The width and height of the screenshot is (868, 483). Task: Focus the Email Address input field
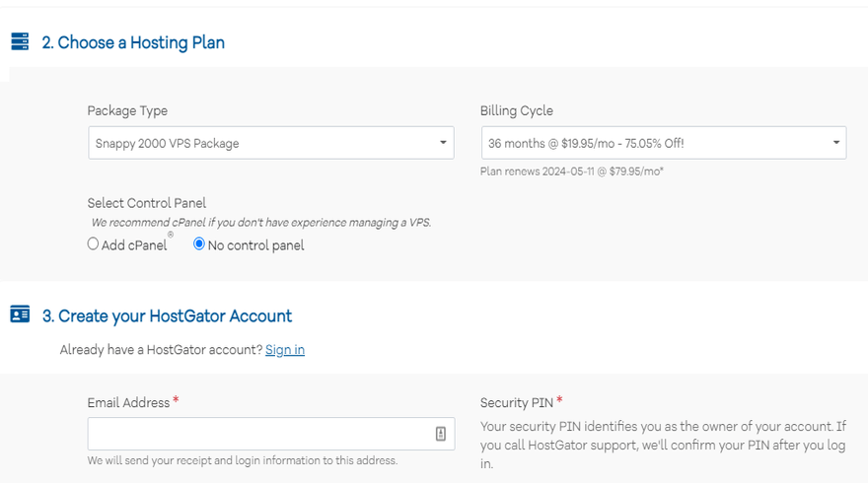(x=271, y=434)
